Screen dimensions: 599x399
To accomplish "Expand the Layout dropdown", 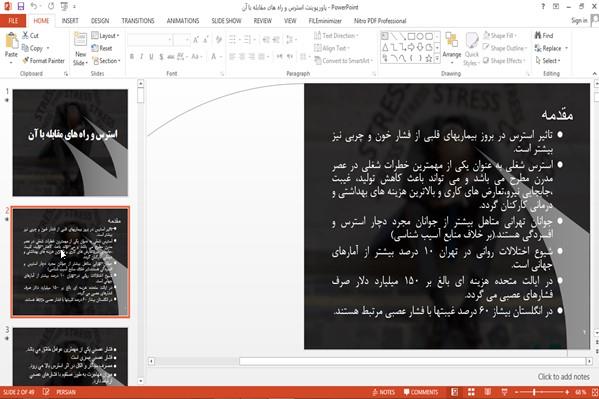I will click(x=105, y=36).
